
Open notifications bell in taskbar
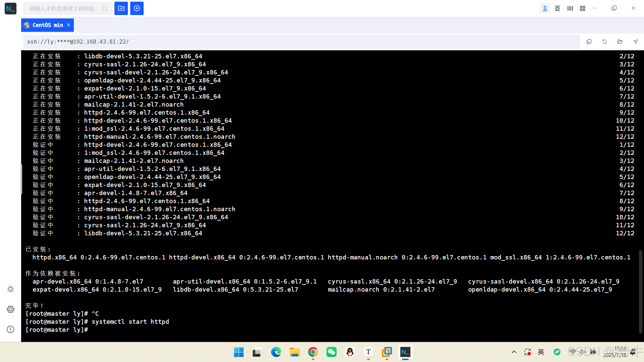633,352
